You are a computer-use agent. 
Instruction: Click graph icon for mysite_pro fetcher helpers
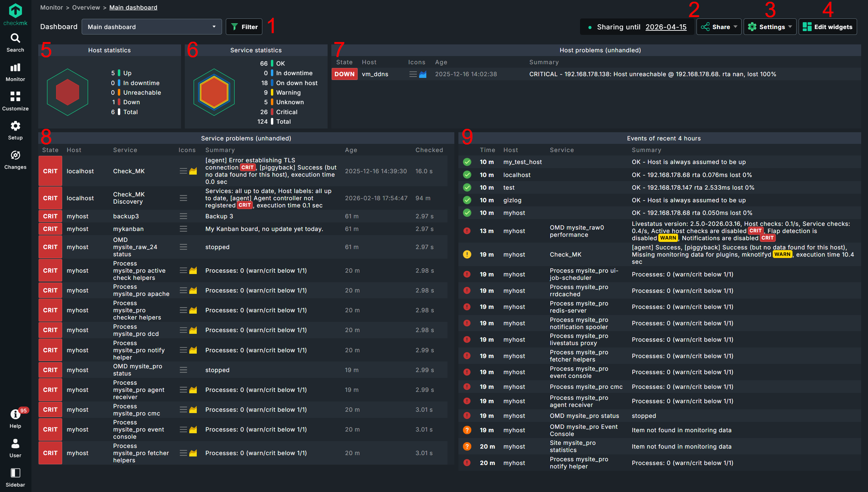point(193,453)
